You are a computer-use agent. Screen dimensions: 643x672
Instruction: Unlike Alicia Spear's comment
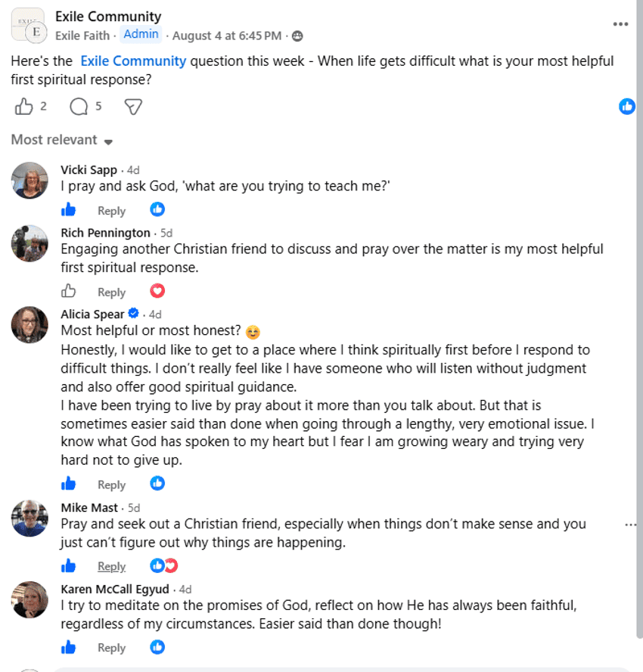coord(68,484)
